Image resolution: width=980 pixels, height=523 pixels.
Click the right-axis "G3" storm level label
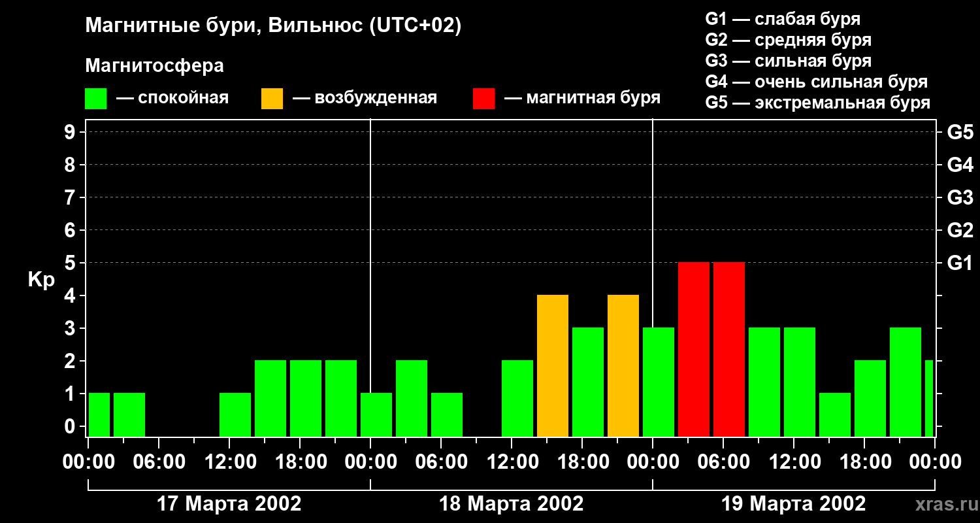coord(960,197)
